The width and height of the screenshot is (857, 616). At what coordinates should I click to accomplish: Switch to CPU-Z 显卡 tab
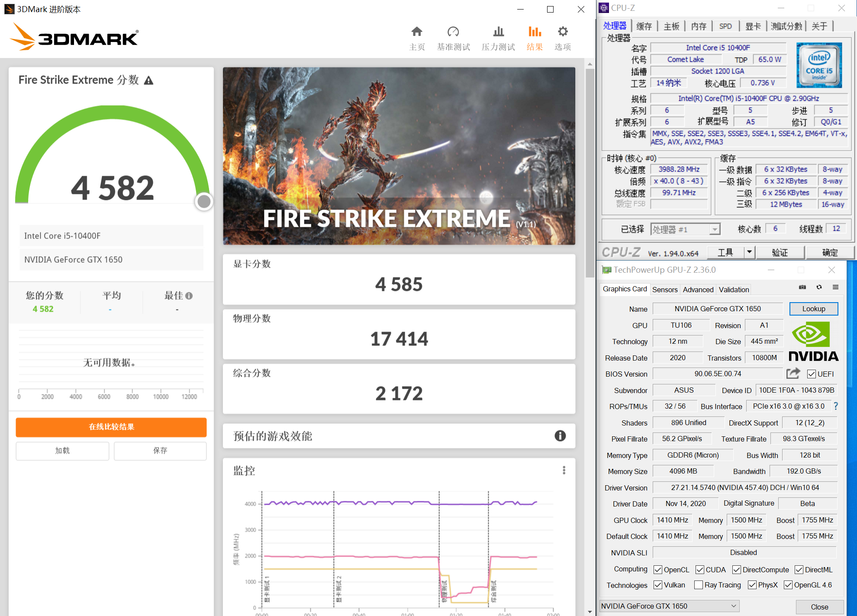click(753, 26)
